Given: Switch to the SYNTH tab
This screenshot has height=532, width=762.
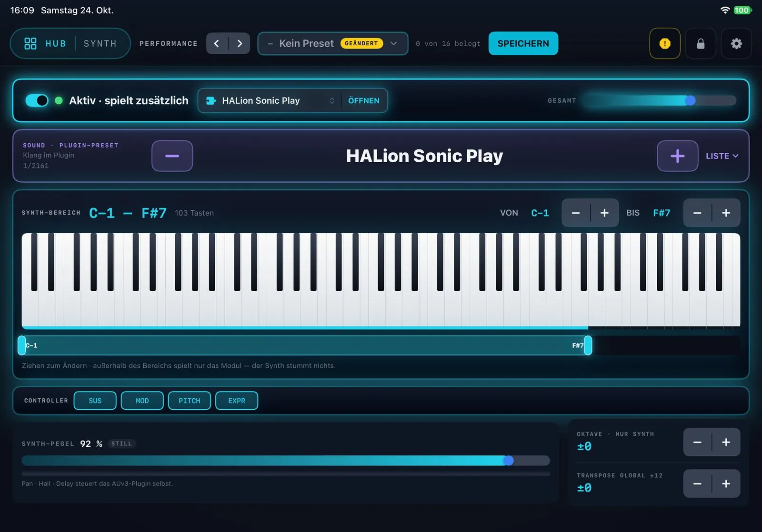Looking at the screenshot, I should pyautogui.click(x=100, y=43).
